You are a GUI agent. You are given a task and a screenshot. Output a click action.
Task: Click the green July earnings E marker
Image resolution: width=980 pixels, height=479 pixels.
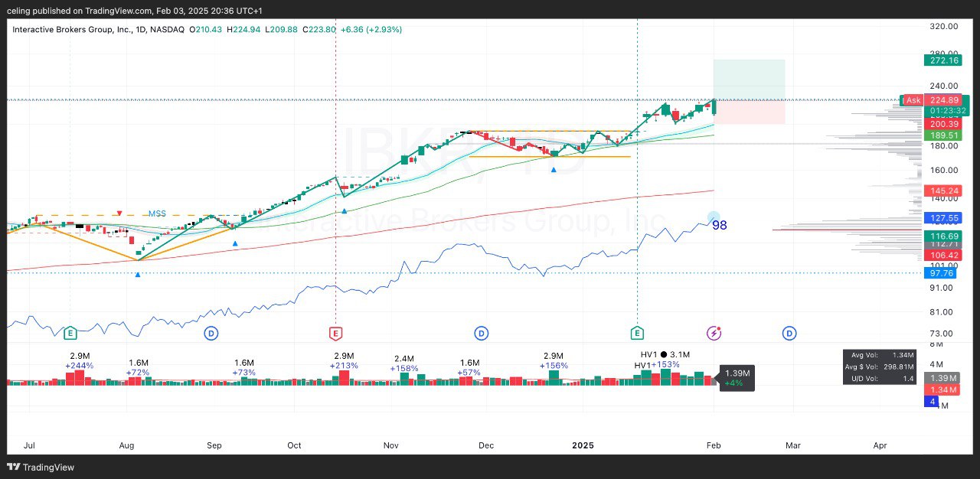pyautogui.click(x=70, y=333)
